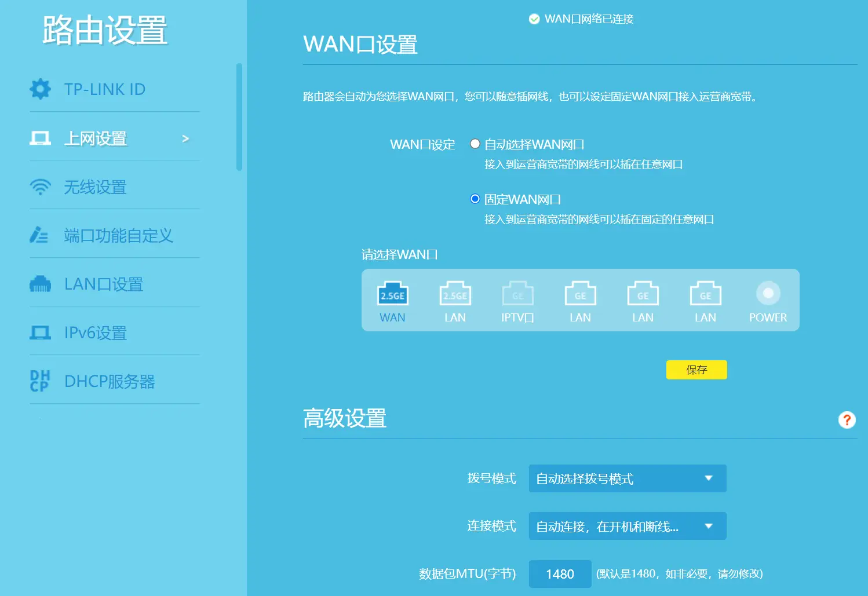Open the connection mode dropdown
868x596 pixels.
627,526
